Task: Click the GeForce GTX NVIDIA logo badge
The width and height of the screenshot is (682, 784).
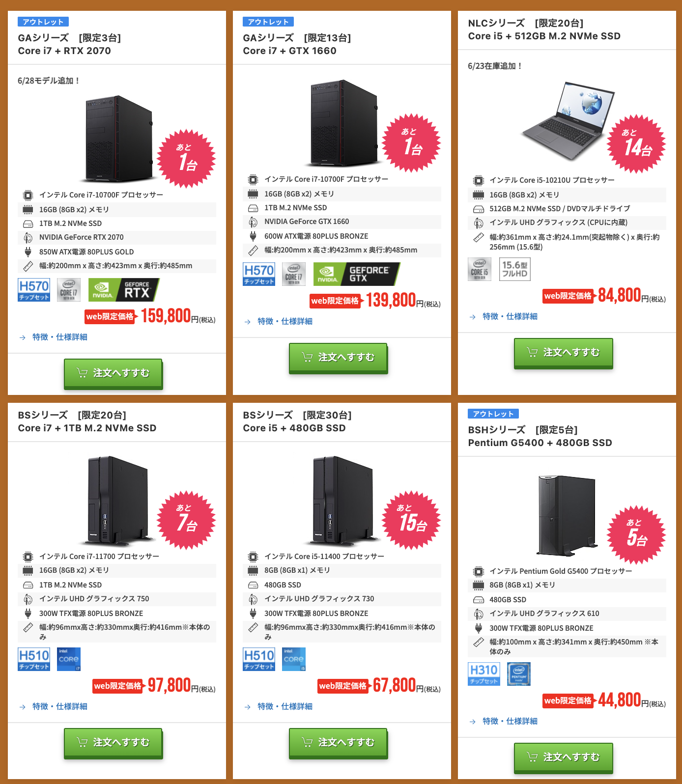Action: coord(357,274)
